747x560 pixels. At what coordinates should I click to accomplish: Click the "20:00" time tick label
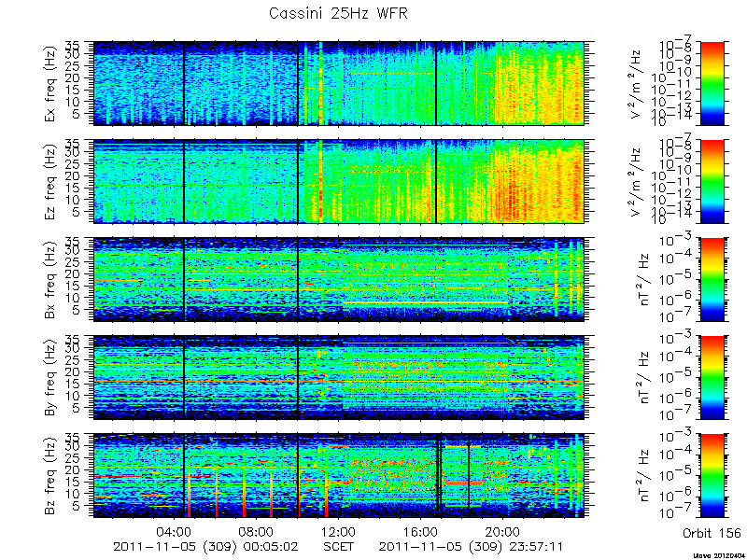point(503,531)
